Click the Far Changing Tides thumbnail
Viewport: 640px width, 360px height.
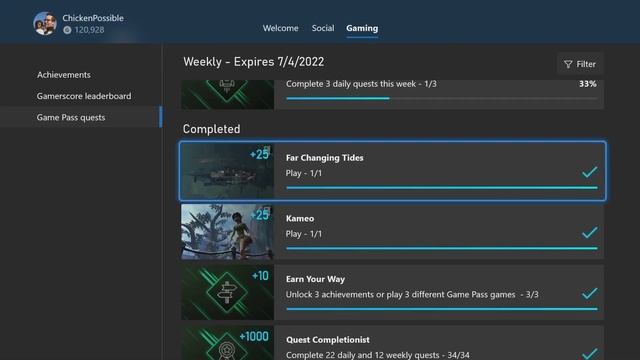(227, 171)
